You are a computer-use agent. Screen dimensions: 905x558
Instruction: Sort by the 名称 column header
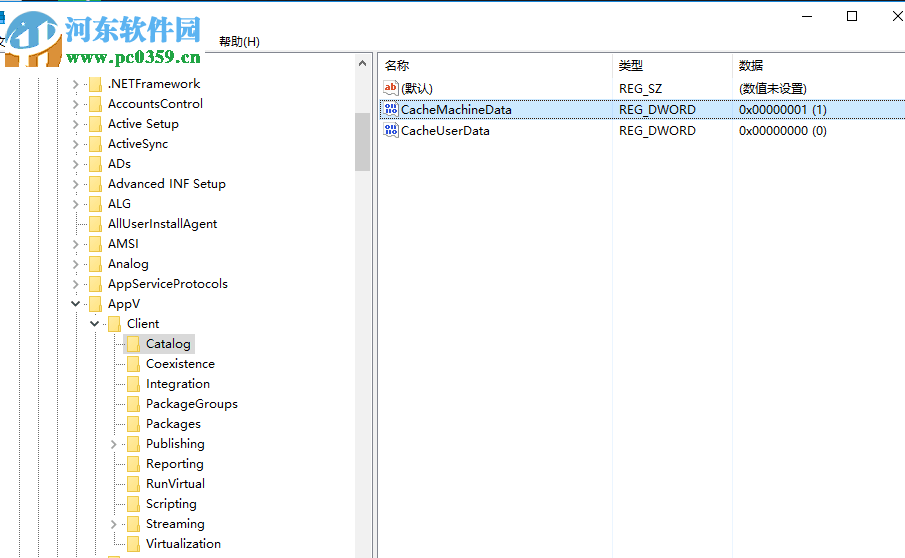496,66
